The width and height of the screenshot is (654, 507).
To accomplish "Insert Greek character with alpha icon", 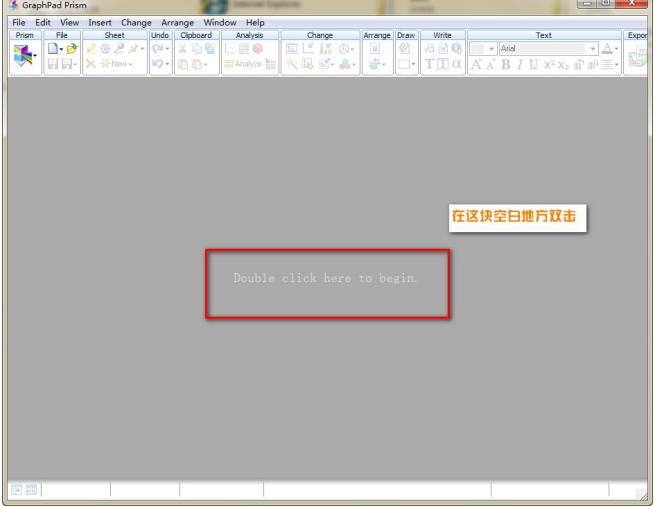I will click(x=457, y=64).
